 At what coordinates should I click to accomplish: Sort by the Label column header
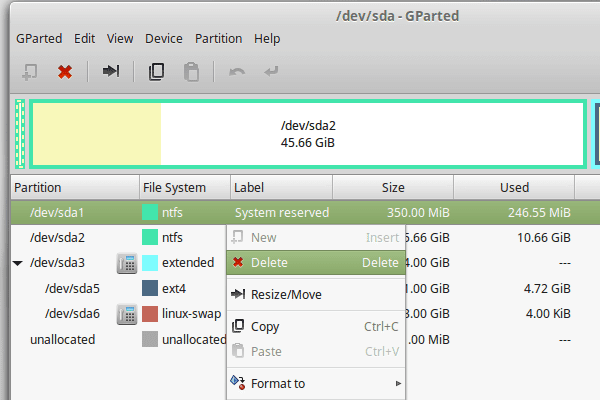tap(282, 188)
